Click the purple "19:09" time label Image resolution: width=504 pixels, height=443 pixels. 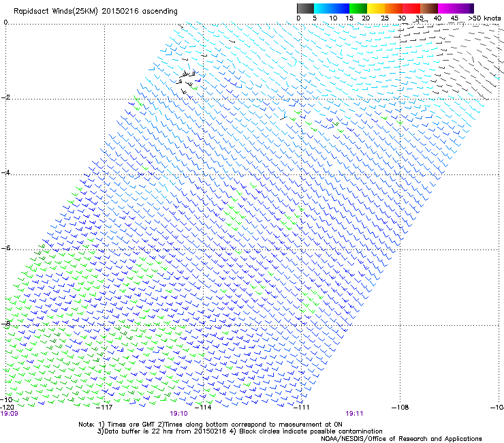pyautogui.click(x=10, y=414)
